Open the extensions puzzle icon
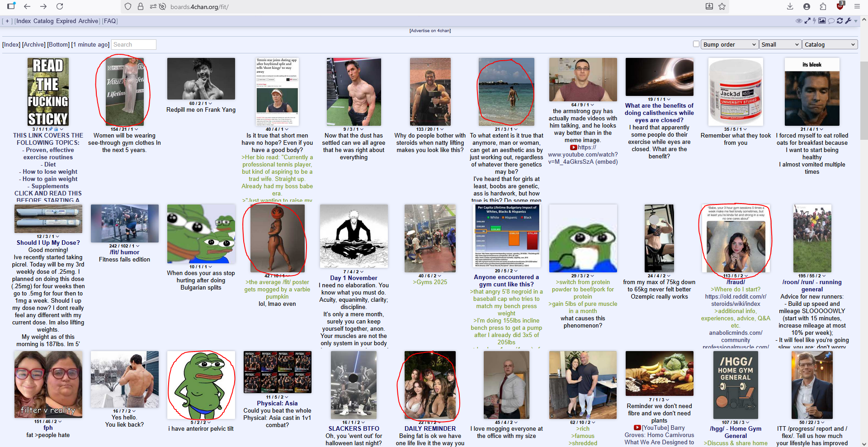Viewport: 868px width, 447px height. 823,6
